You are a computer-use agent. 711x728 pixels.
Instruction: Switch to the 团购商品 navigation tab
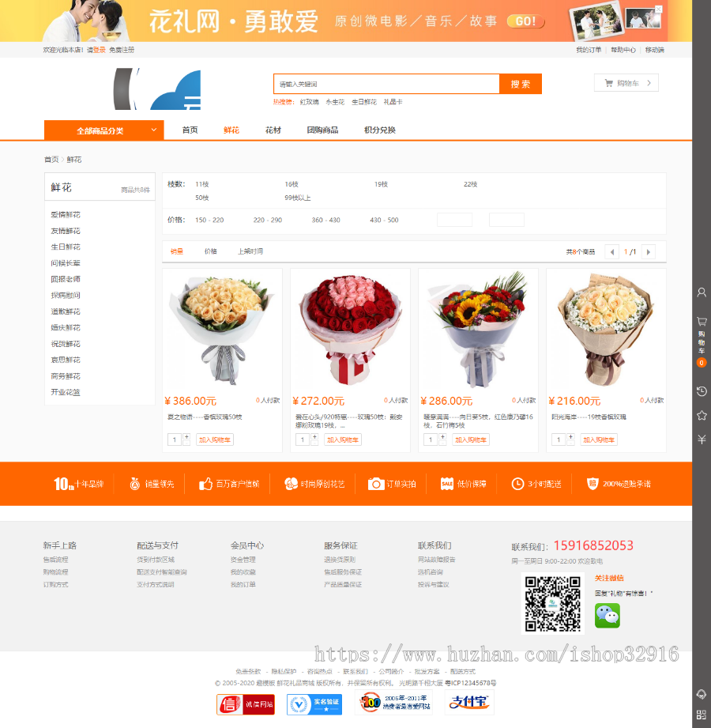click(x=322, y=130)
